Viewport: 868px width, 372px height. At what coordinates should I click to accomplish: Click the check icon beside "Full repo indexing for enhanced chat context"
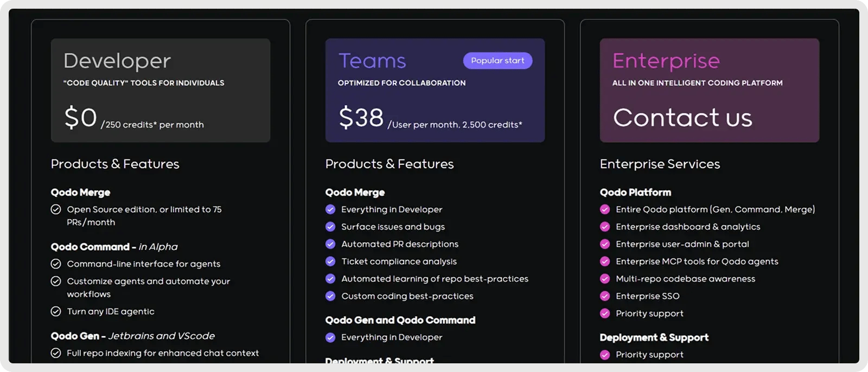click(55, 354)
